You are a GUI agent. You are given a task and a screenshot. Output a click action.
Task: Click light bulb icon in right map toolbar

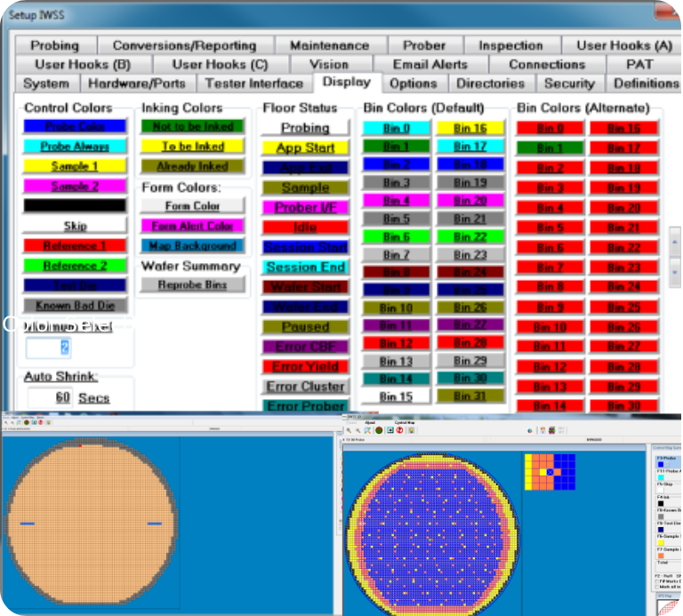(x=411, y=430)
